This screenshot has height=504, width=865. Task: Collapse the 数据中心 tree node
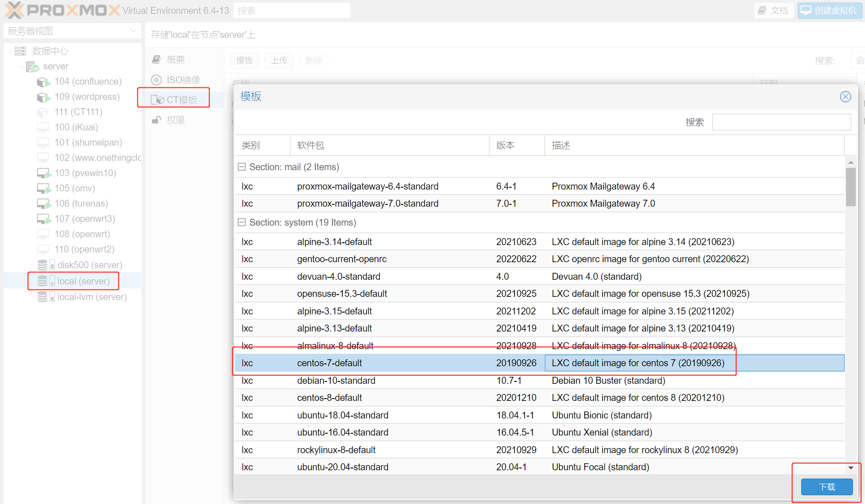pyautogui.click(x=10, y=51)
